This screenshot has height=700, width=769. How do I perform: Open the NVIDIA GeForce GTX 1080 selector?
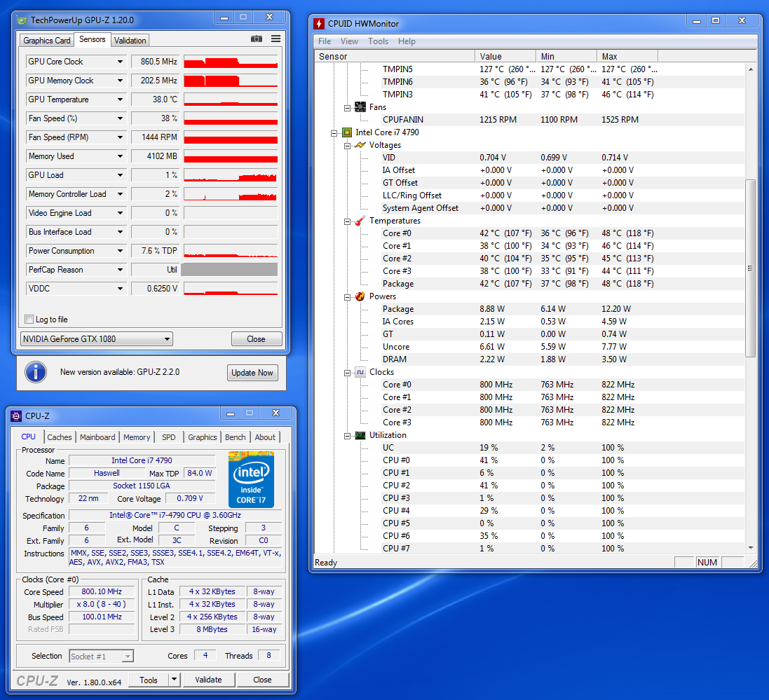pos(97,338)
